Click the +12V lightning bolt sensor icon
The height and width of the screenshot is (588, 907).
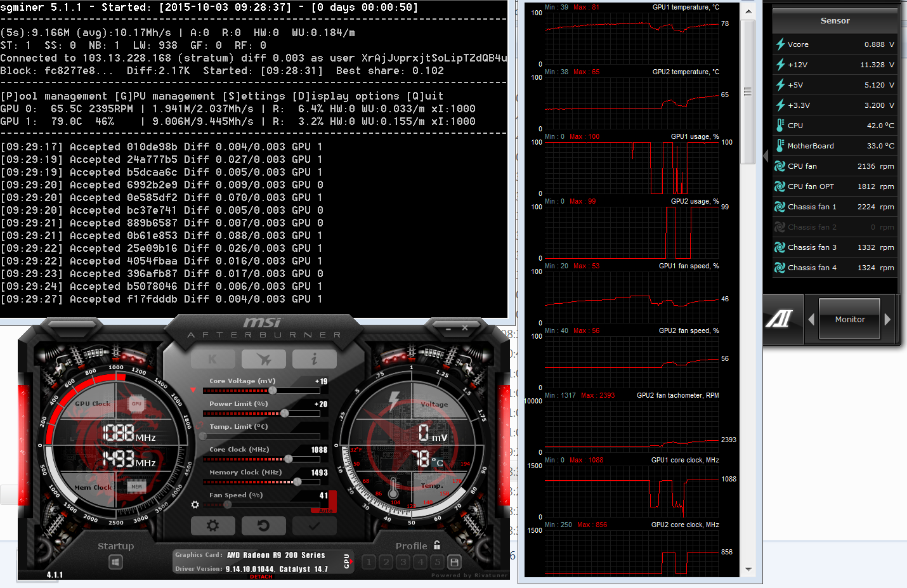click(780, 65)
